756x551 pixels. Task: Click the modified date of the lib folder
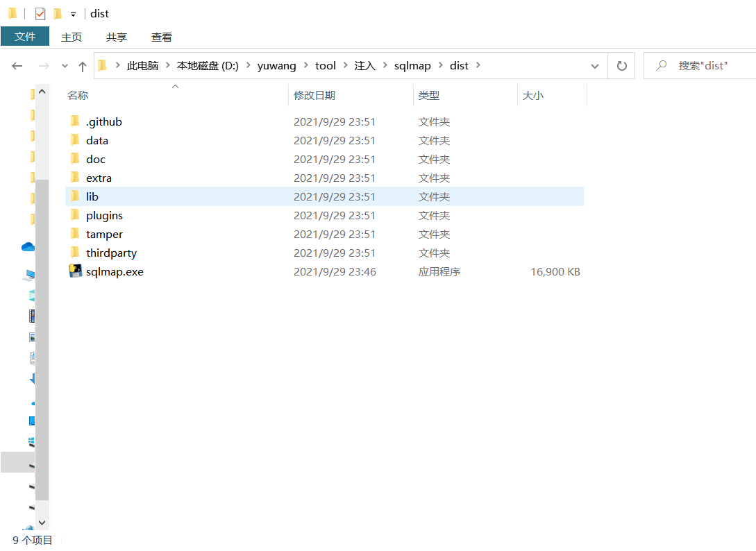334,196
